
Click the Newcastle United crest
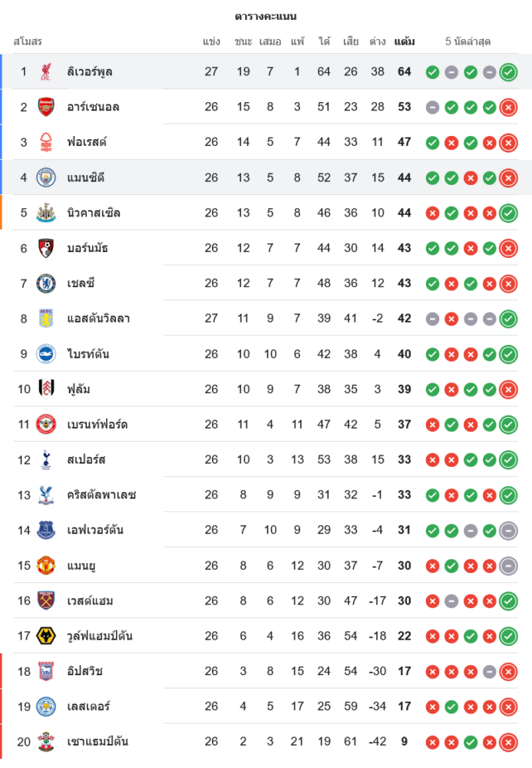pyautogui.click(x=46, y=213)
